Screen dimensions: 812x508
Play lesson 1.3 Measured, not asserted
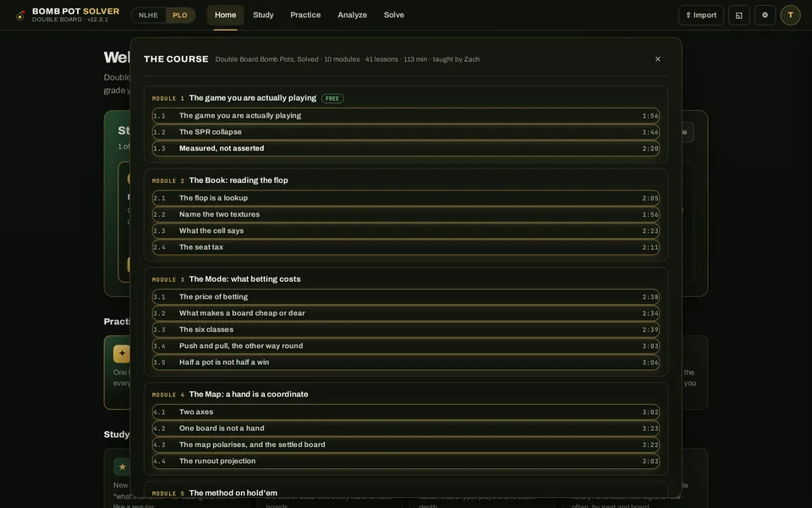[405, 148]
